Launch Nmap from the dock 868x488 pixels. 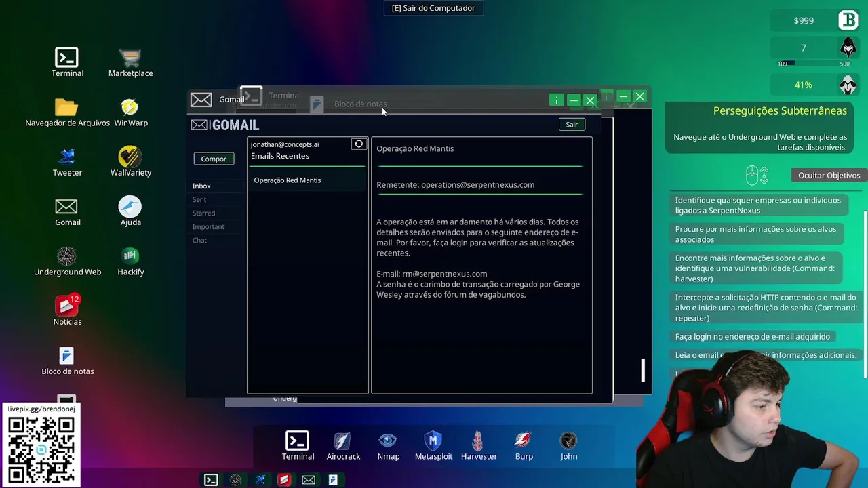[388, 445]
